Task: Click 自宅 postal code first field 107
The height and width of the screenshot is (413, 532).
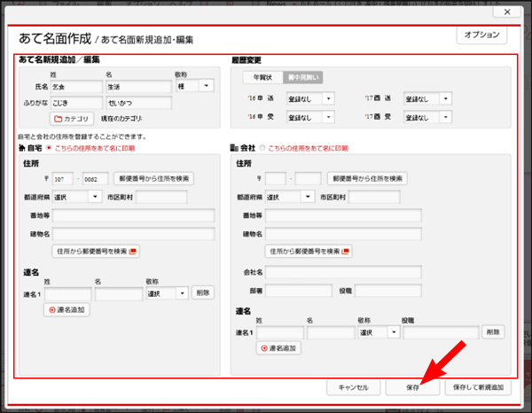Action: (x=62, y=179)
